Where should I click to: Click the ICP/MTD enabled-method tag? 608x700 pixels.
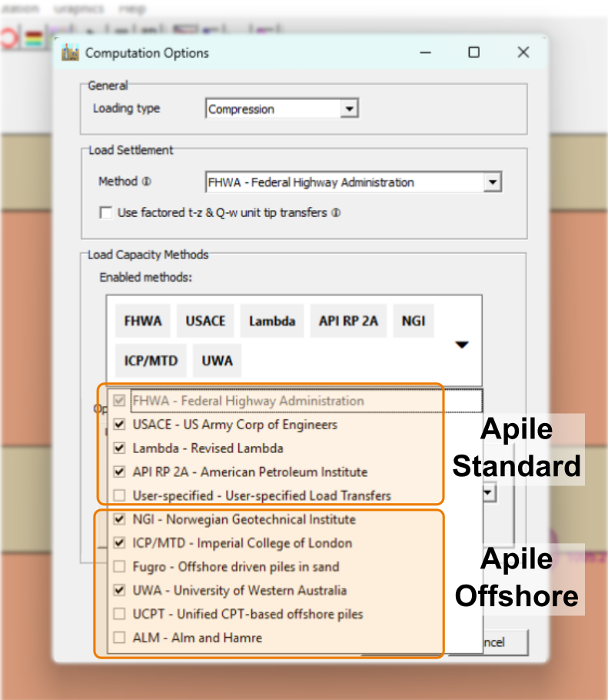(x=151, y=361)
